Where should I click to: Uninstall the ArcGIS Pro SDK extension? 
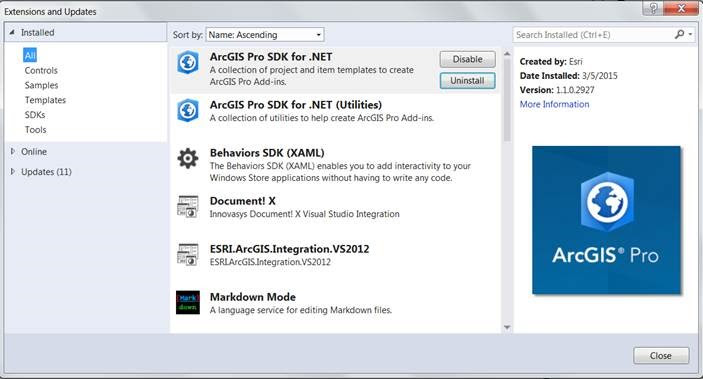(x=468, y=81)
